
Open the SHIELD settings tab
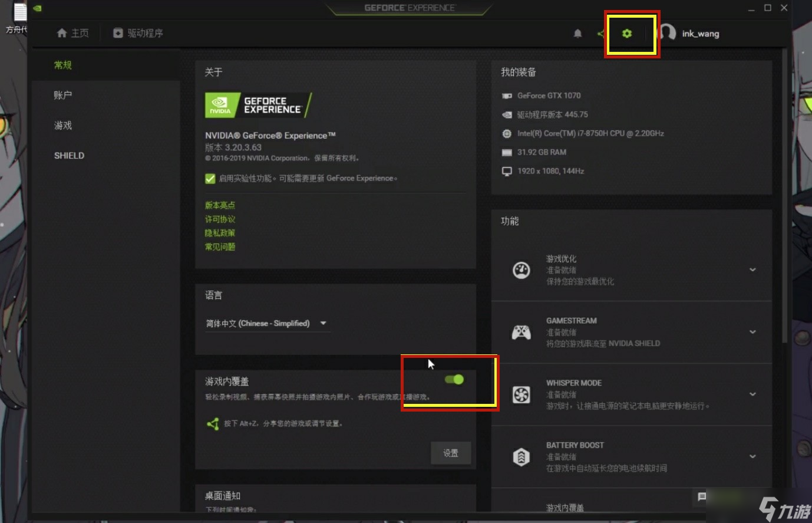[69, 156]
